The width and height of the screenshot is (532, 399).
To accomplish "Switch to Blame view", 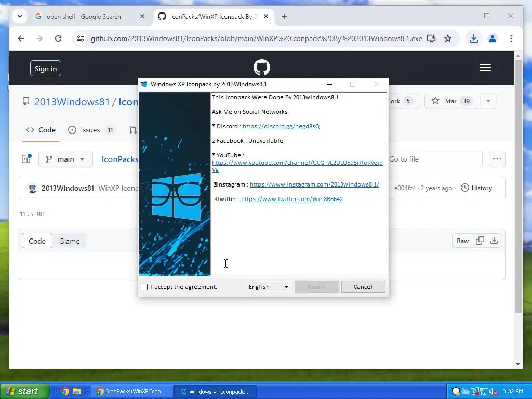I will coord(70,241).
